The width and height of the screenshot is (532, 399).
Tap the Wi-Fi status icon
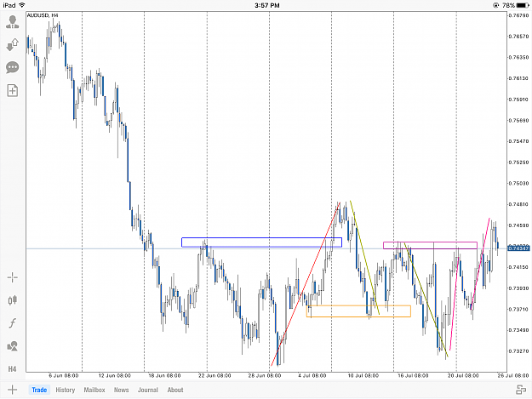22,5
